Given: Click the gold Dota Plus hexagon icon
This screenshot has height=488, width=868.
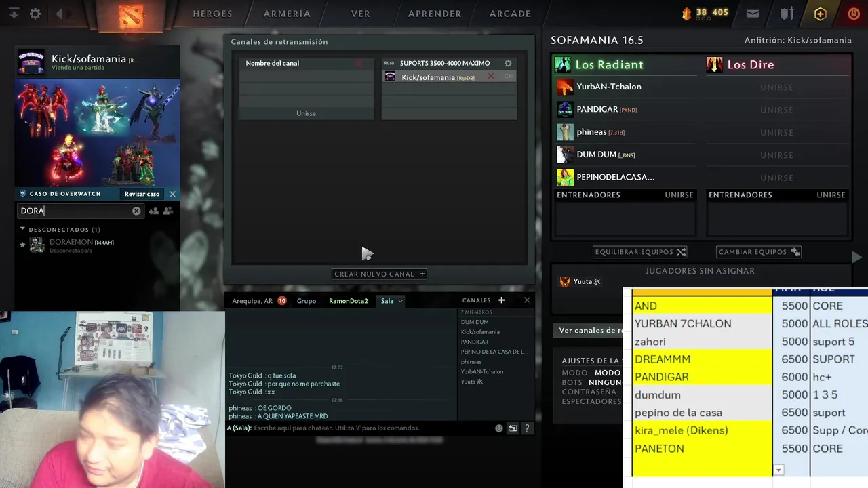Looking at the screenshot, I should 820,14.
